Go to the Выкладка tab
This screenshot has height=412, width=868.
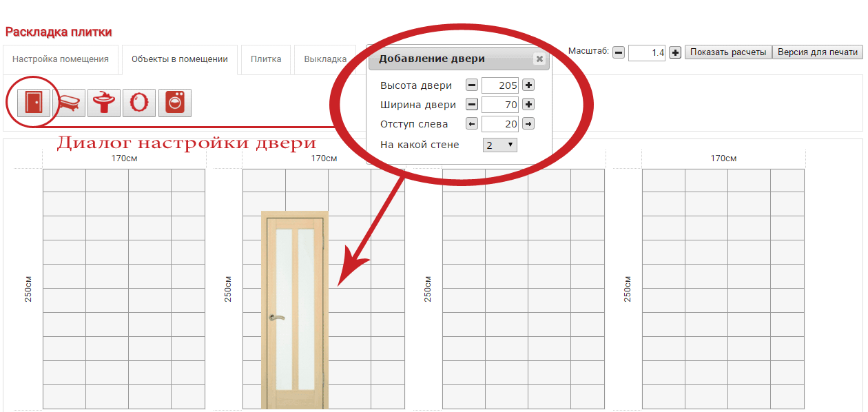pos(325,59)
